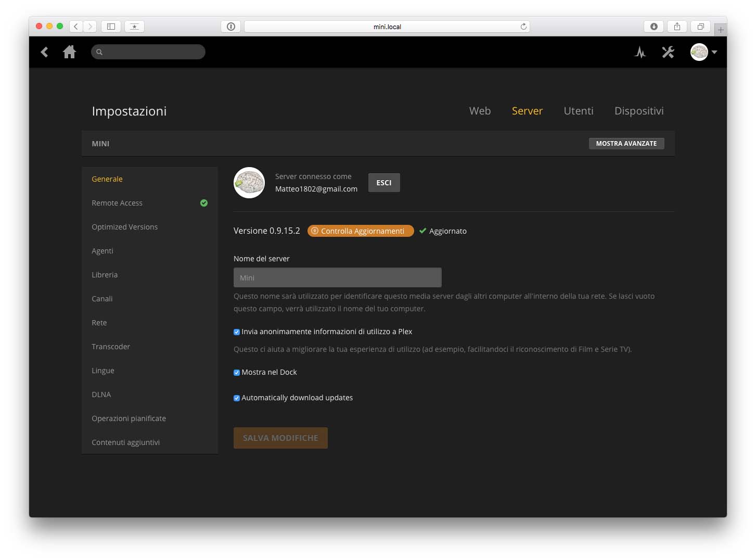The height and width of the screenshot is (559, 756).
Task: Select Generale in the sidebar
Action: point(150,179)
